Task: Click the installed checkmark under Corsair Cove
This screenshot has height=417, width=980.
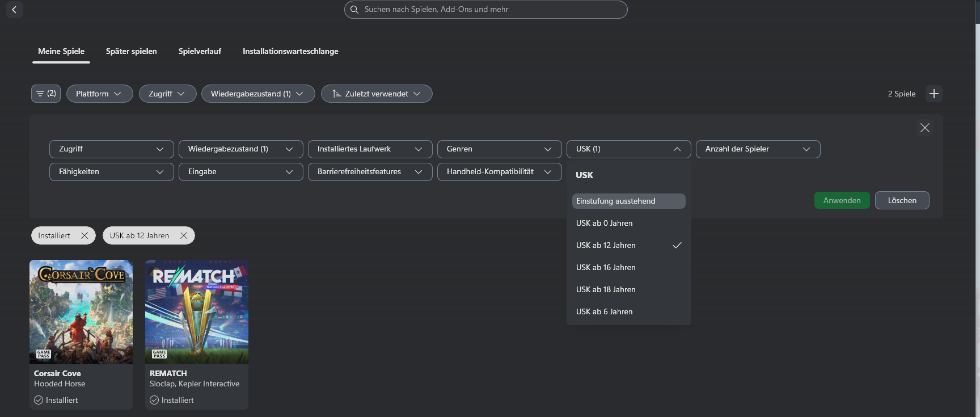Action: [x=39, y=400]
